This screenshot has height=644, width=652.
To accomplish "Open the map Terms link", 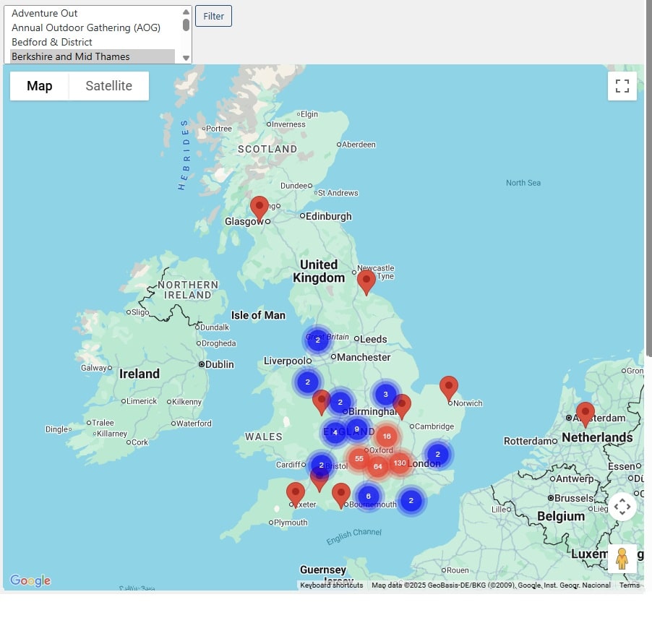I will (629, 585).
